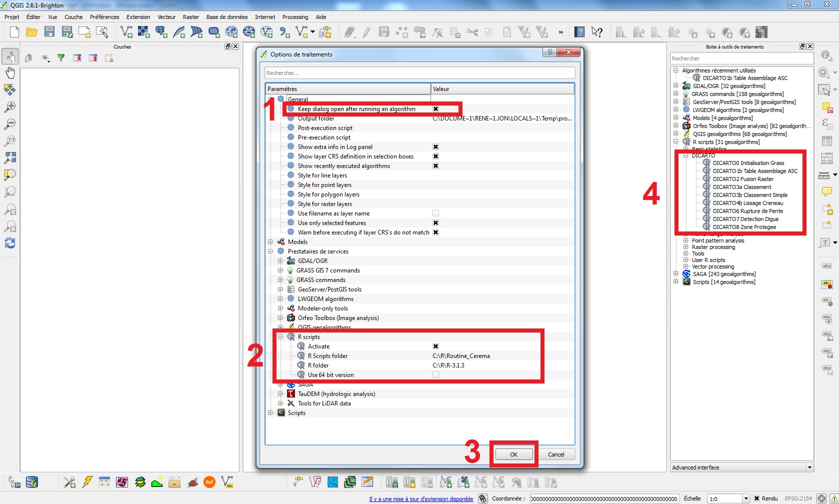Expand TauDEM (hydrologic analysis) settings
The width and height of the screenshot is (839, 504).
[280, 394]
